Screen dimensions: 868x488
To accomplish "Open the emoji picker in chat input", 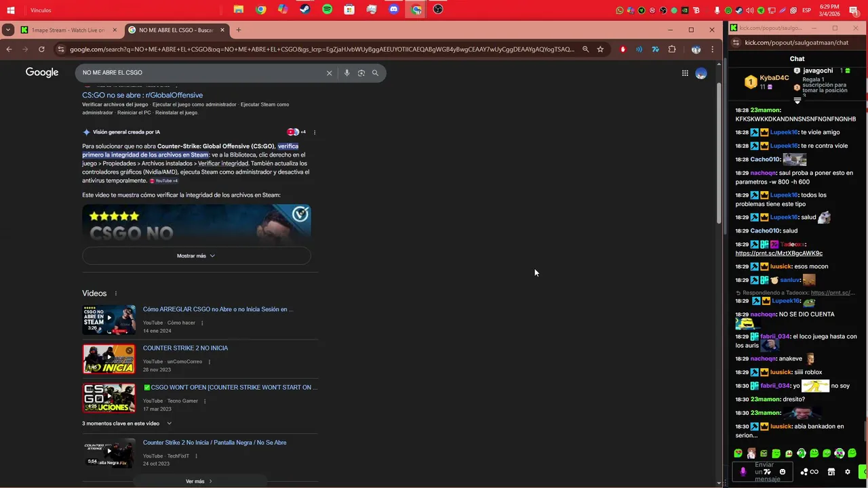I will click(783, 472).
